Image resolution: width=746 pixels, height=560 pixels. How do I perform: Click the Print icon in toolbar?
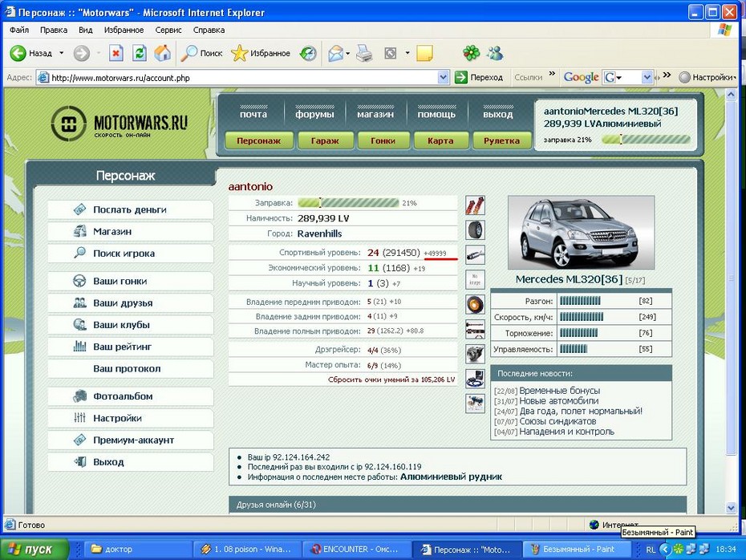point(364,53)
